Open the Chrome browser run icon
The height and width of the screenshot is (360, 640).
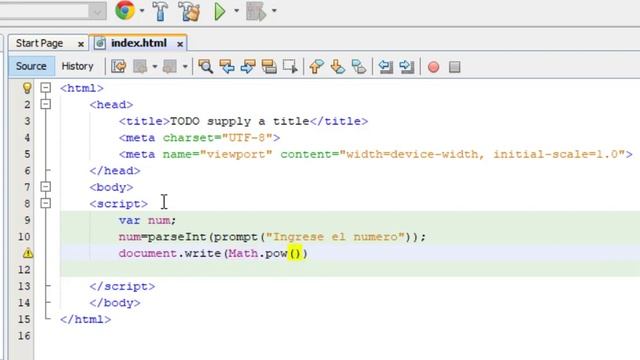pos(125,10)
